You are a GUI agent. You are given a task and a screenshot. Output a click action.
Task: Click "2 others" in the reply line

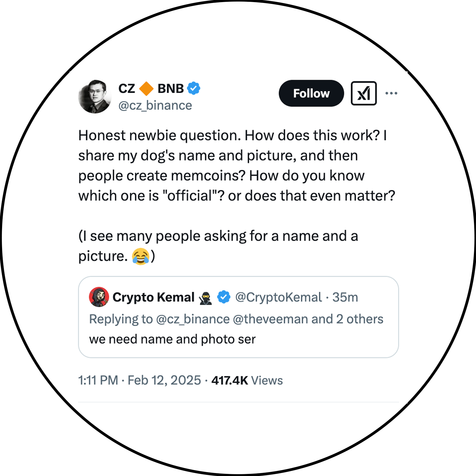click(360, 319)
